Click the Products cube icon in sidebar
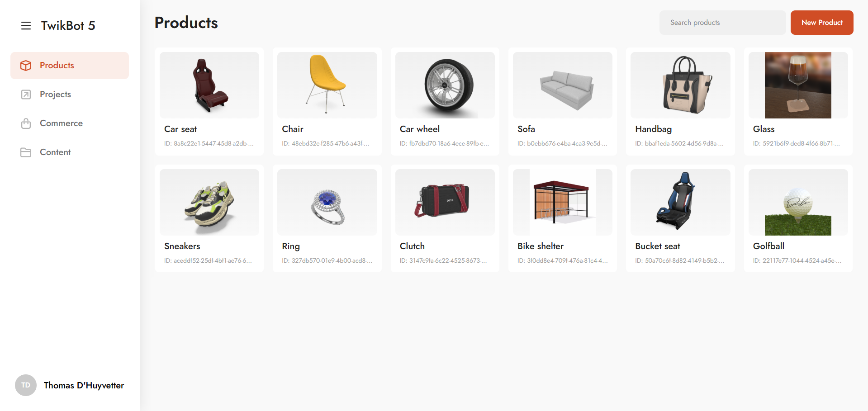Image resolution: width=868 pixels, height=411 pixels. (x=26, y=66)
